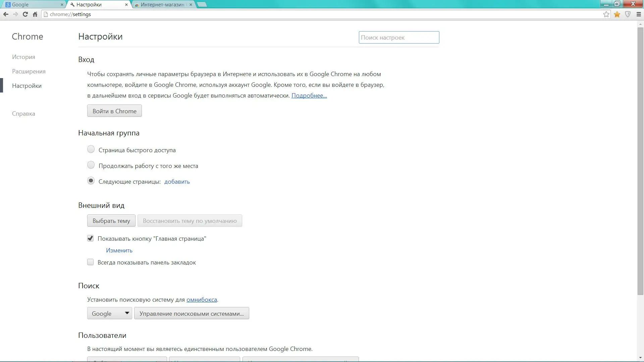
Task: Click the page icon in the address bar
Action: (x=46, y=14)
